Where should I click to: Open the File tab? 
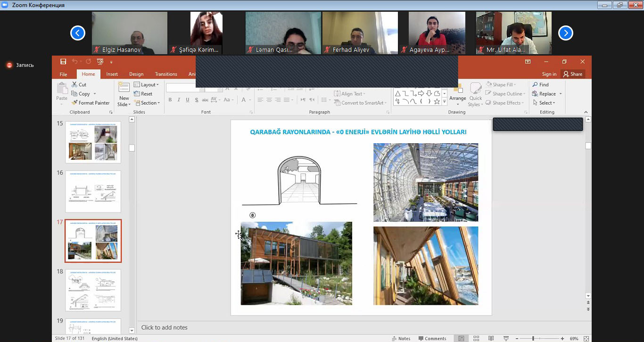click(63, 74)
